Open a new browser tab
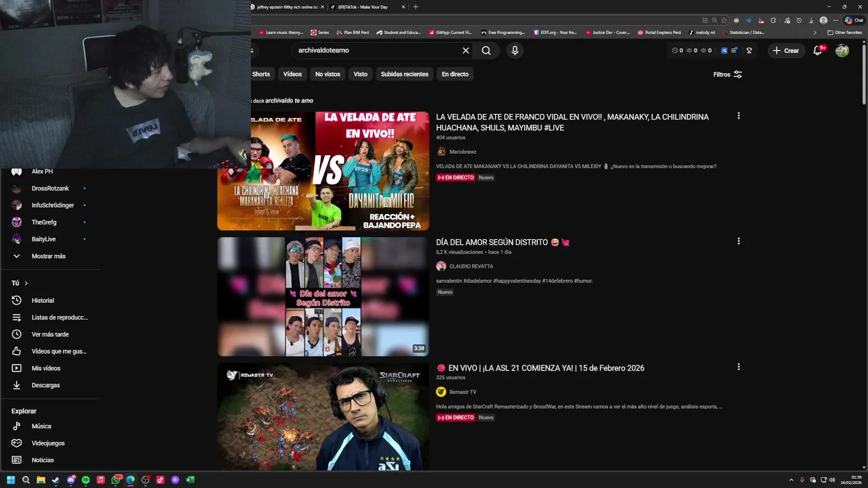The height and width of the screenshot is (488, 868). 416,7
